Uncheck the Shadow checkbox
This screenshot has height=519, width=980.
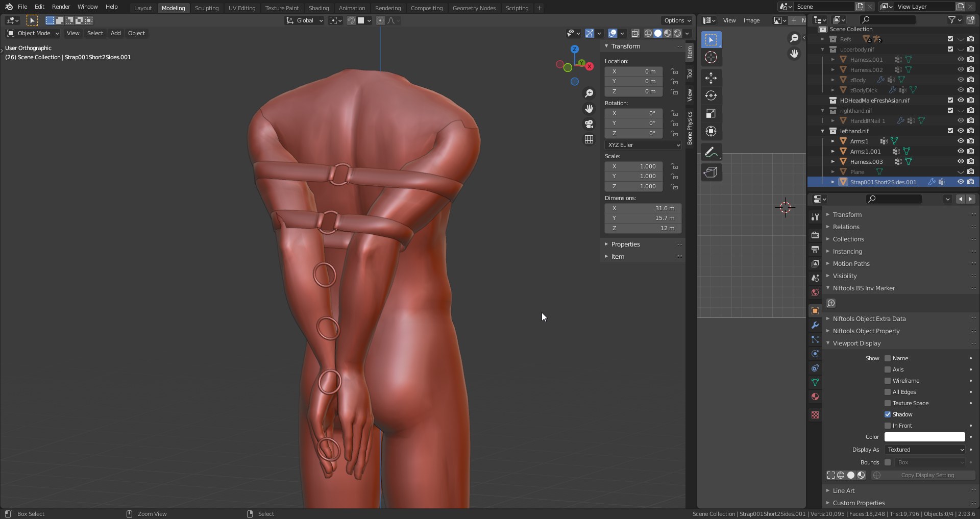(x=888, y=414)
